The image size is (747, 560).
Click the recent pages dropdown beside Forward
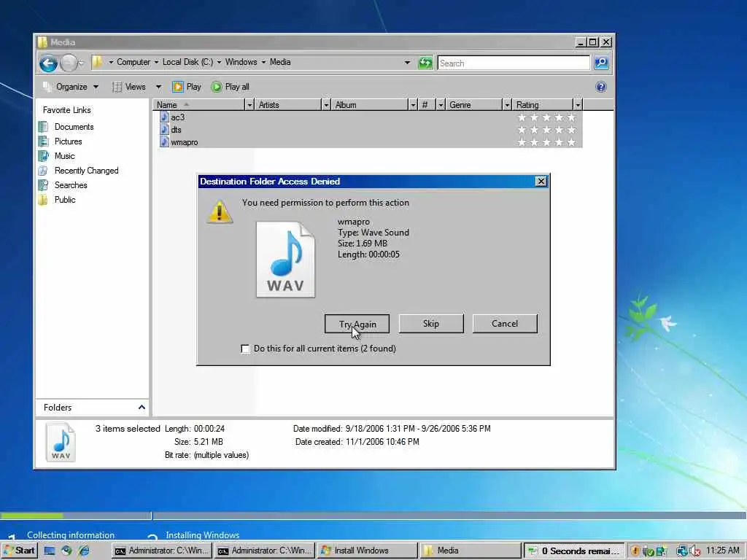click(81, 63)
